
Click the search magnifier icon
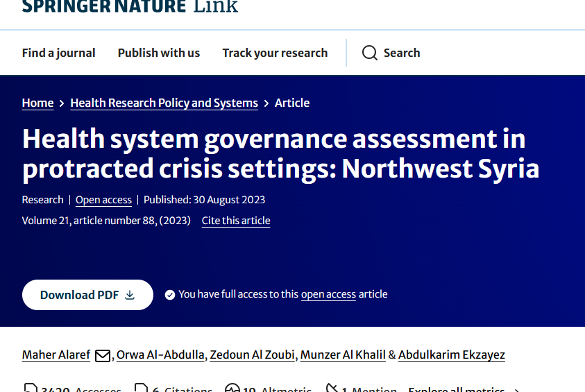coord(370,53)
